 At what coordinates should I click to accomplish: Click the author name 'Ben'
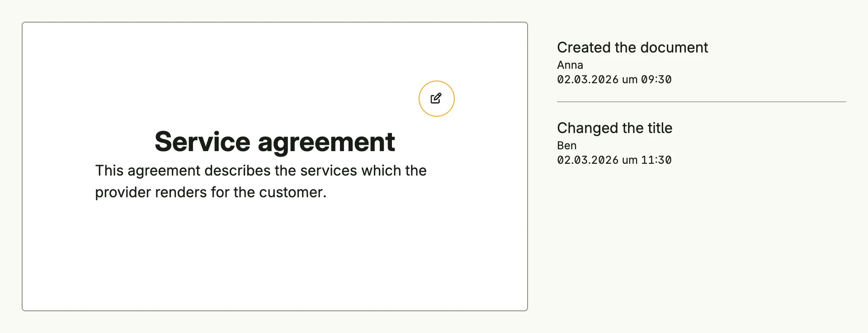[566, 146]
